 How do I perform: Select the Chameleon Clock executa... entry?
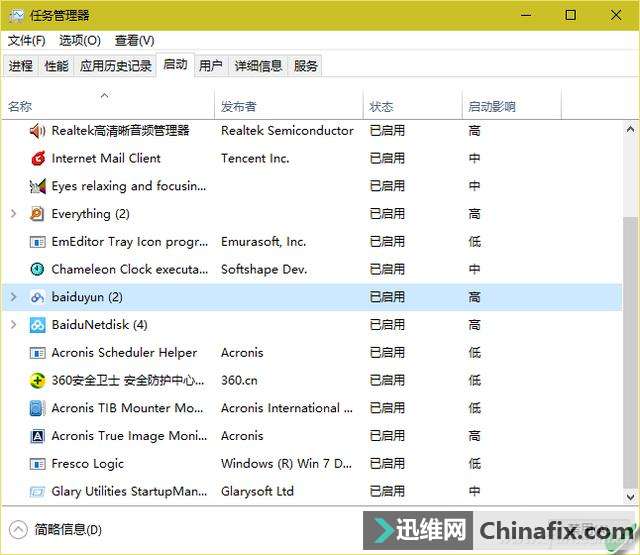coord(130,269)
